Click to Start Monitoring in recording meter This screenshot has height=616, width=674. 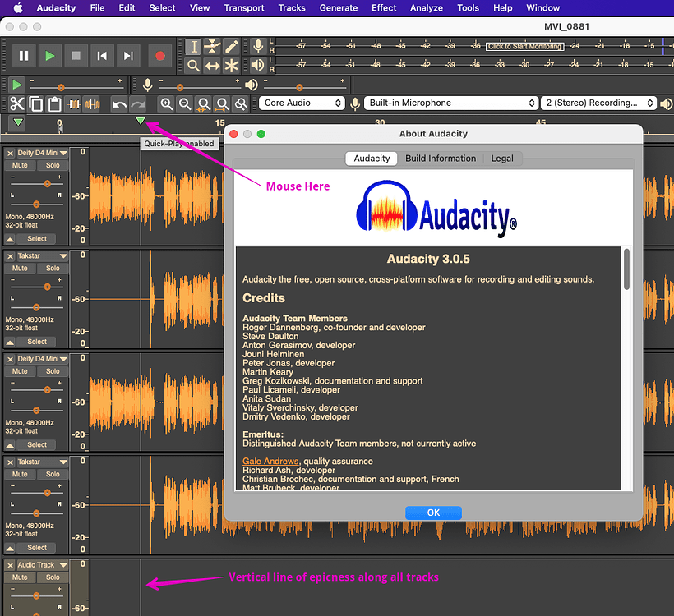[525, 46]
